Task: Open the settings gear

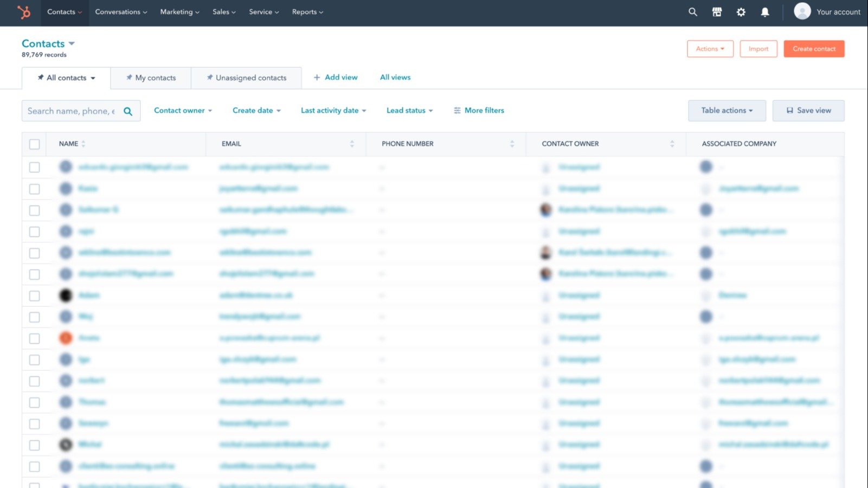Action: pyautogui.click(x=741, y=11)
